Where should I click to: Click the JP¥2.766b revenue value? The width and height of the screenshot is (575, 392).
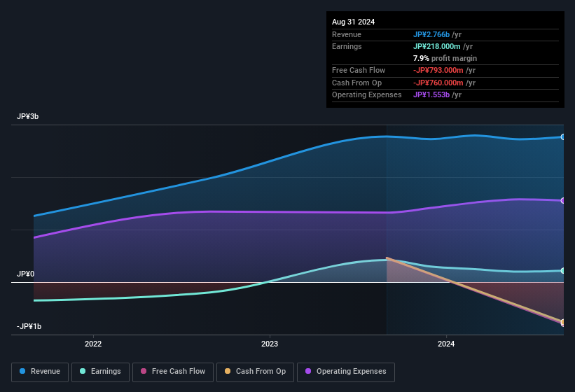[x=431, y=34]
